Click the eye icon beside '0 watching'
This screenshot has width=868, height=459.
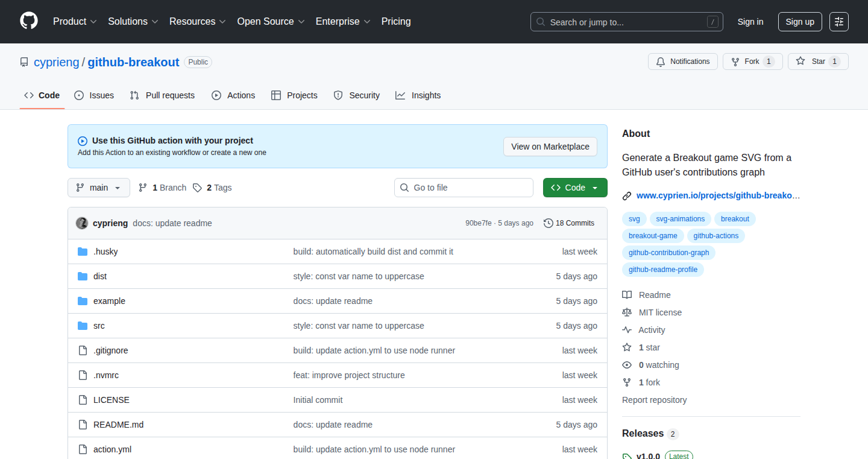pyautogui.click(x=627, y=365)
